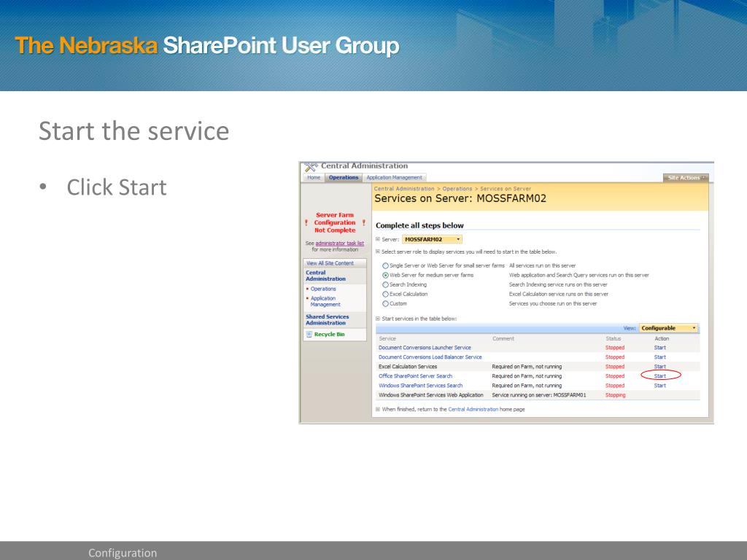Open Windows SharePoint Services Search link
747x560 pixels.
pyautogui.click(x=421, y=386)
